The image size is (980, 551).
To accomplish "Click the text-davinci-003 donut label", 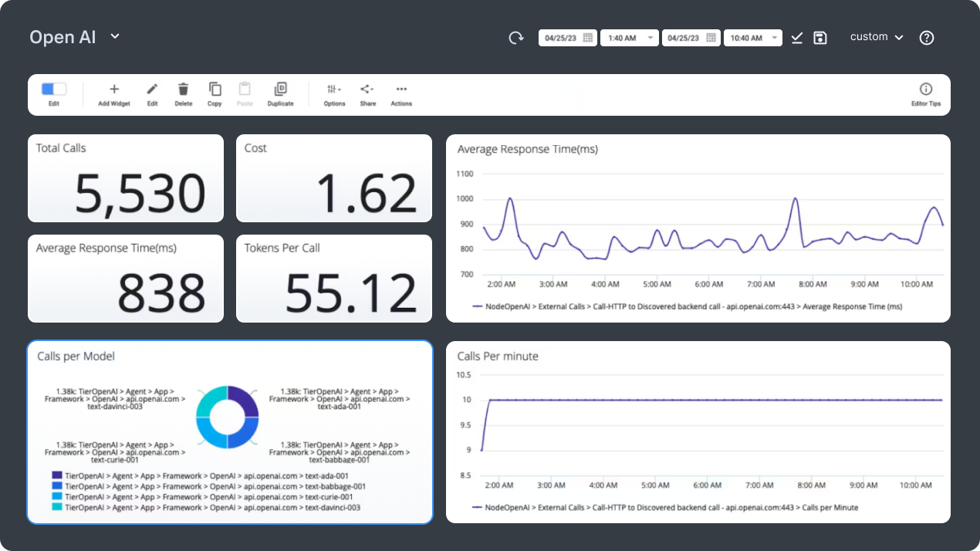I will pyautogui.click(x=115, y=399).
